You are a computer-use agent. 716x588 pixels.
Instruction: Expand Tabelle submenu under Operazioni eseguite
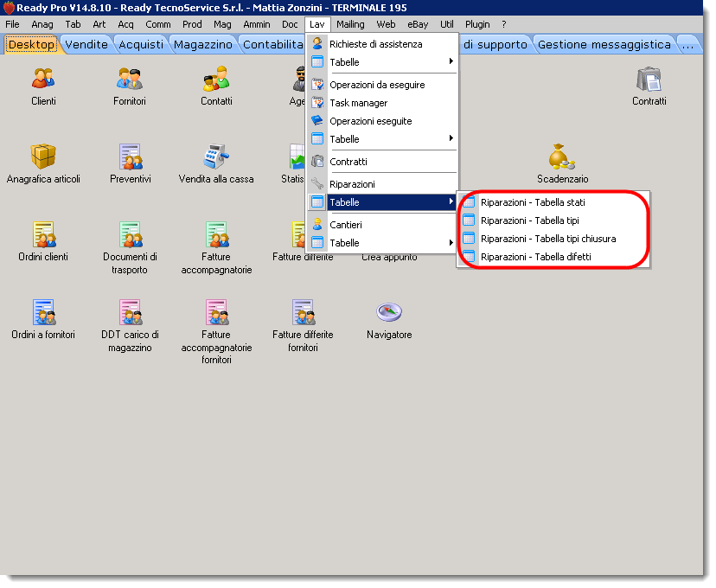(381, 138)
